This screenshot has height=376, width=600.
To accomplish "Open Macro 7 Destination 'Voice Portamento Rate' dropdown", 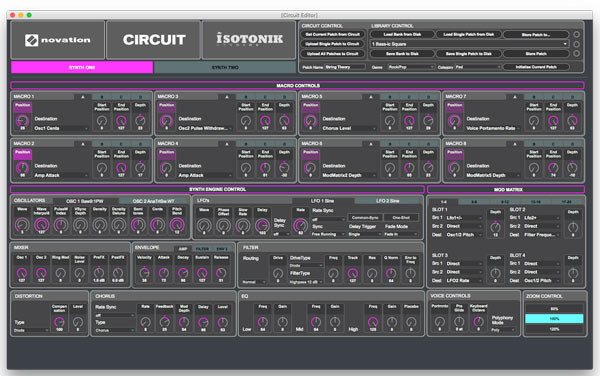I will tap(493, 129).
